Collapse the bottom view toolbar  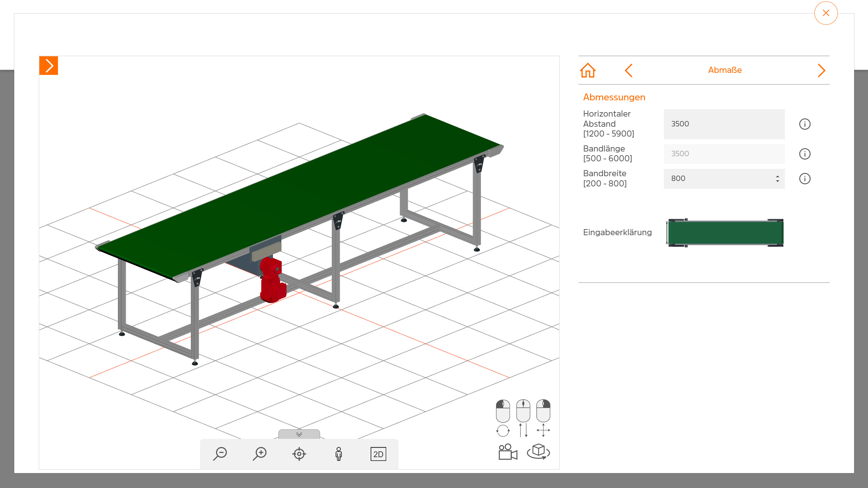point(299,434)
